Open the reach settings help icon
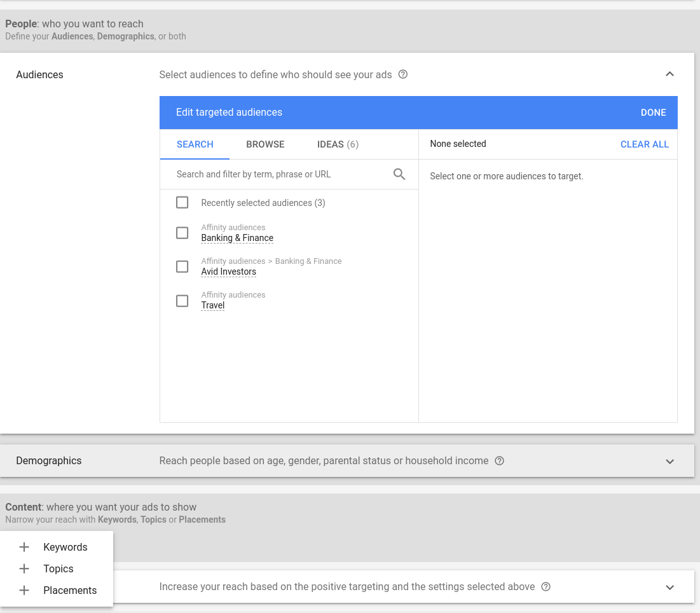 (546, 587)
